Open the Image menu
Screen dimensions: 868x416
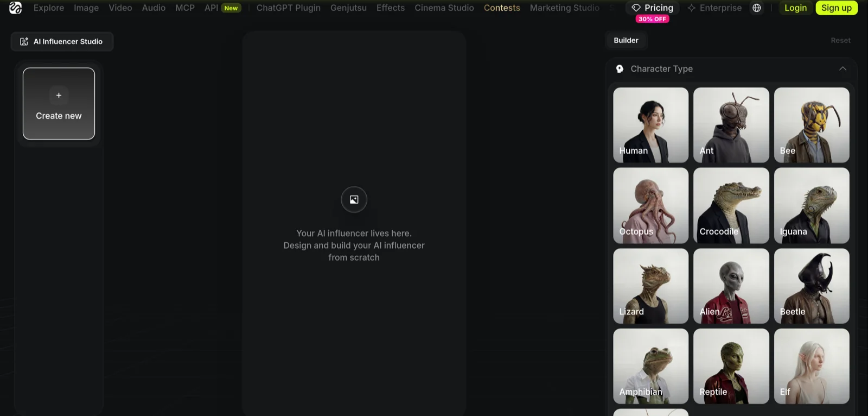point(86,8)
